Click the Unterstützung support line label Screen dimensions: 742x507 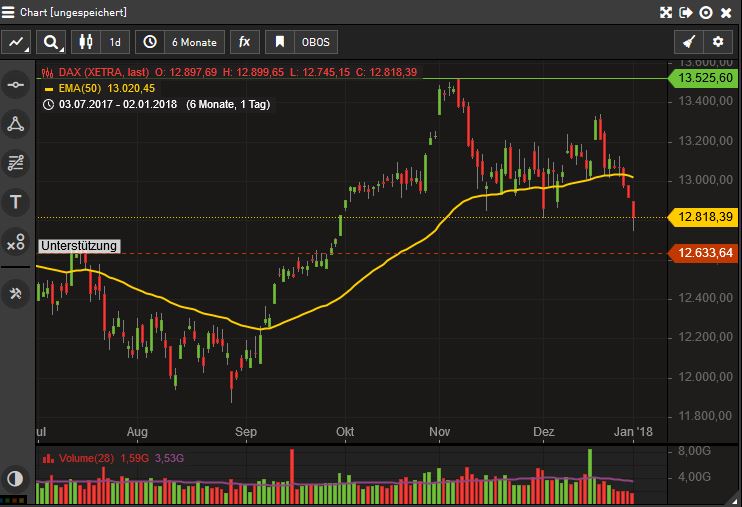click(x=79, y=246)
